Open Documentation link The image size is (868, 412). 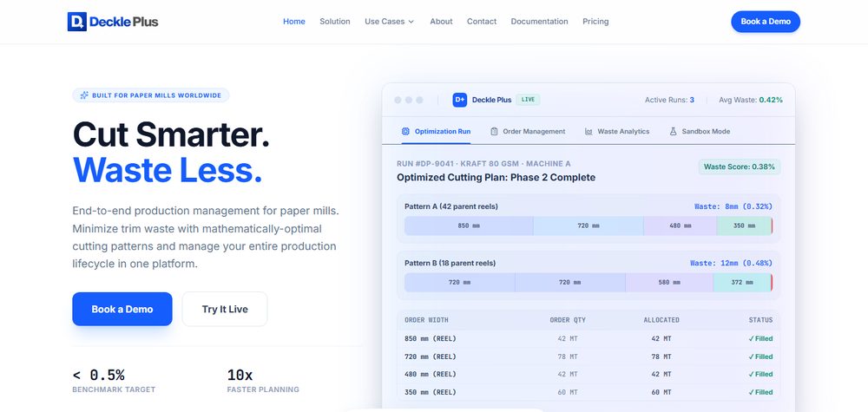(539, 22)
